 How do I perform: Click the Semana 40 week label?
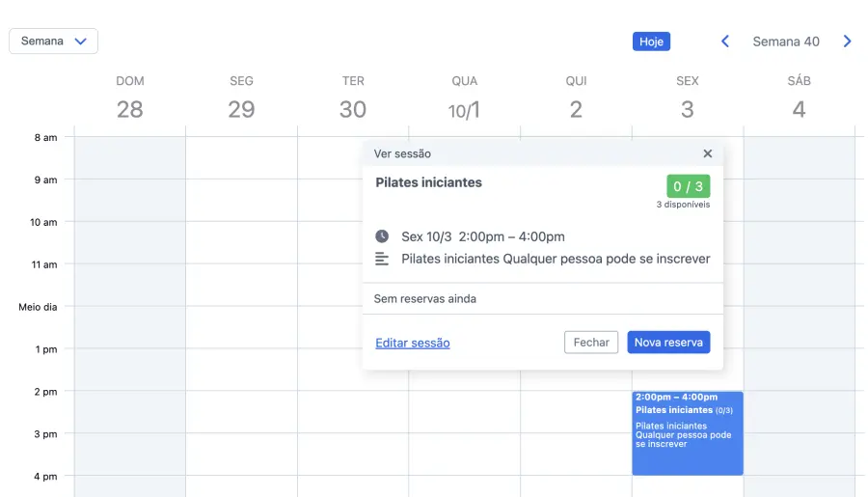pos(786,41)
